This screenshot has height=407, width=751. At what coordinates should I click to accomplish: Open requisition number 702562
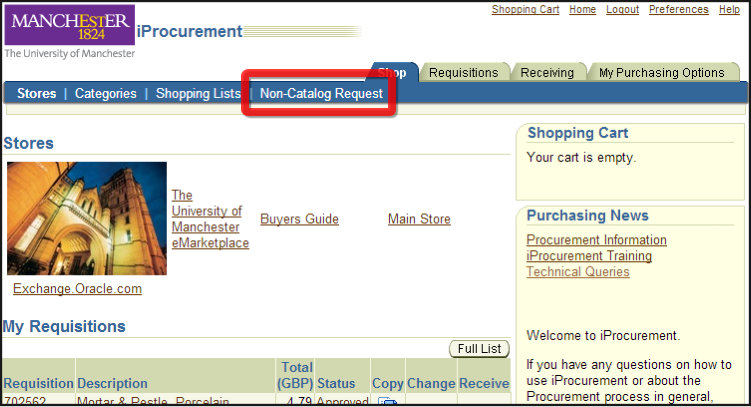(x=25, y=401)
